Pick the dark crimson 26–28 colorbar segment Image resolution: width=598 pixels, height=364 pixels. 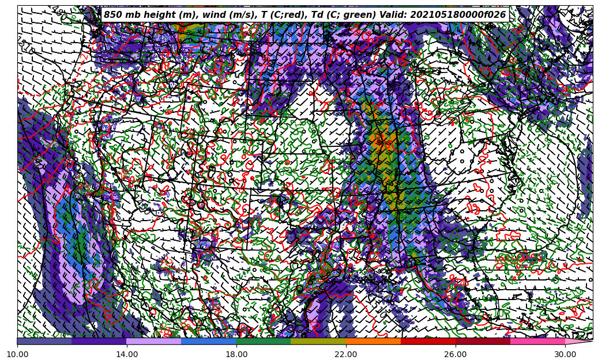click(483, 342)
